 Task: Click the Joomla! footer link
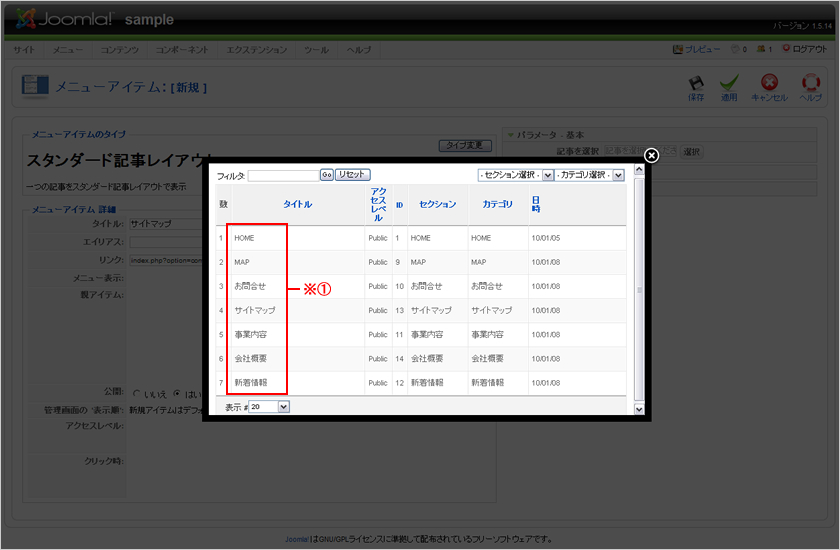coord(297,539)
